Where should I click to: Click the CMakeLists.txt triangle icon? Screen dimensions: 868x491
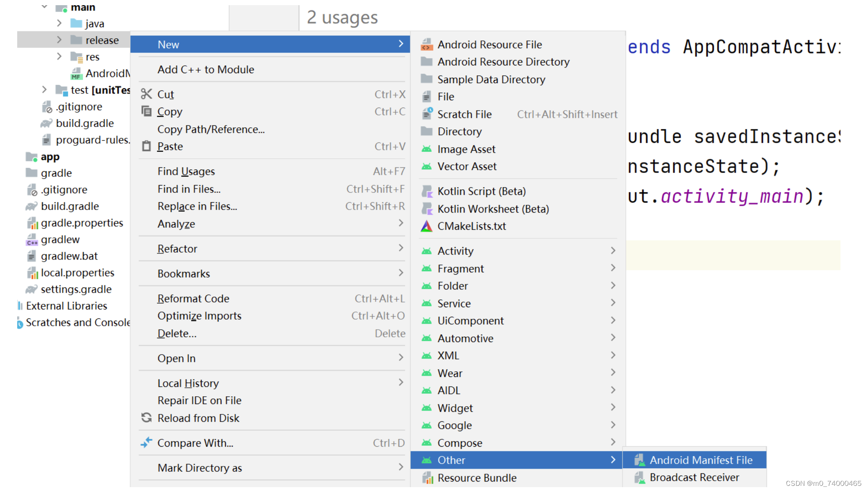click(x=426, y=226)
